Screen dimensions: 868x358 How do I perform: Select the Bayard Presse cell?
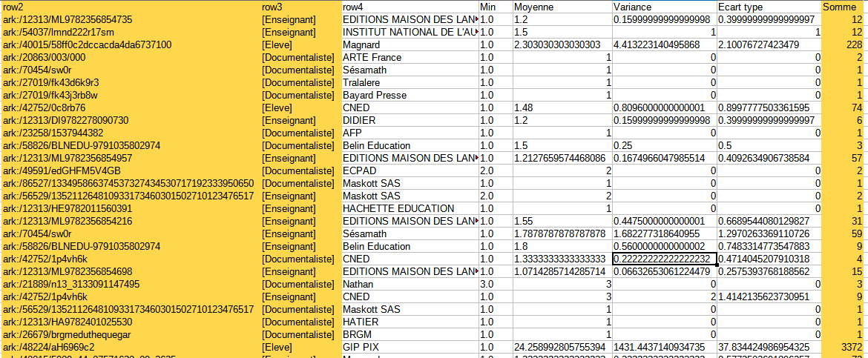click(409, 95)
